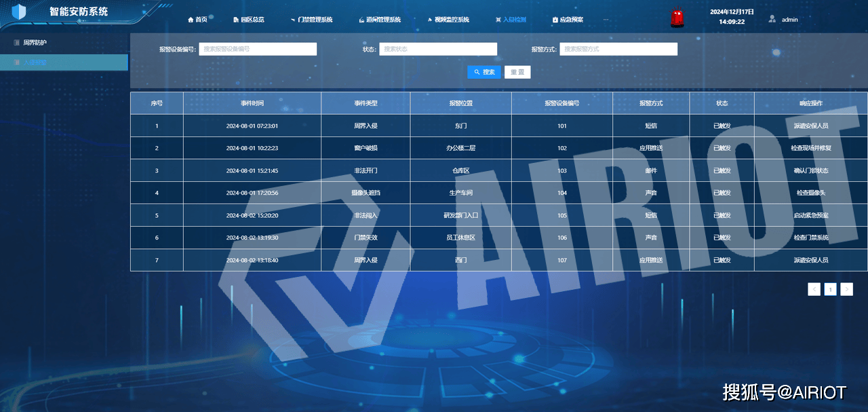Click the shield logo icon
This screenshot has width=868, height=412.
(x=19, y=12)
